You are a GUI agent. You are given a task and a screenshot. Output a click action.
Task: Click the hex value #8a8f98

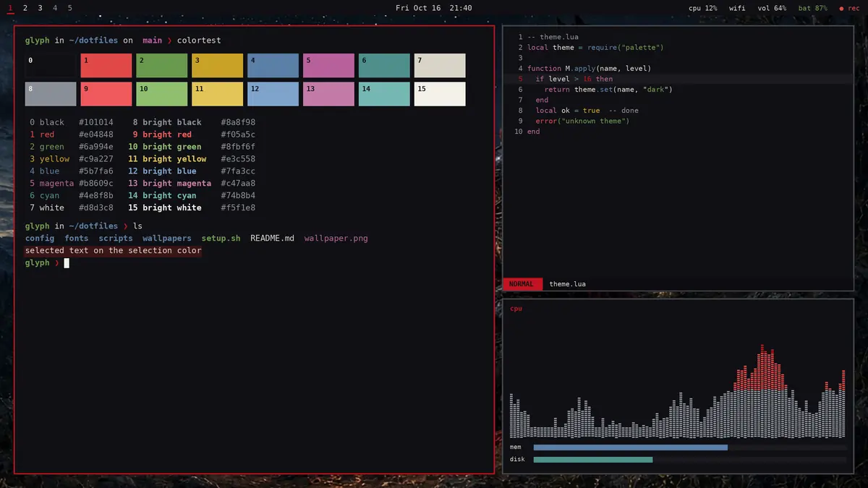(238, 122)
